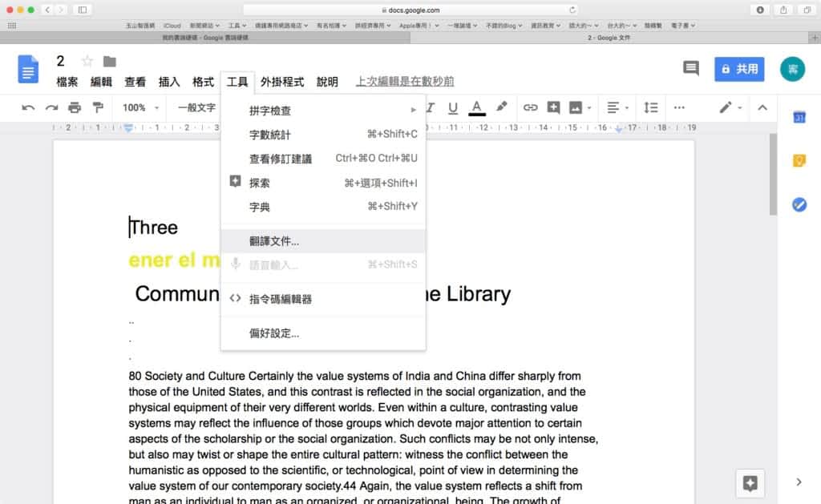
Task: Star this document
Action: [87, 62]
